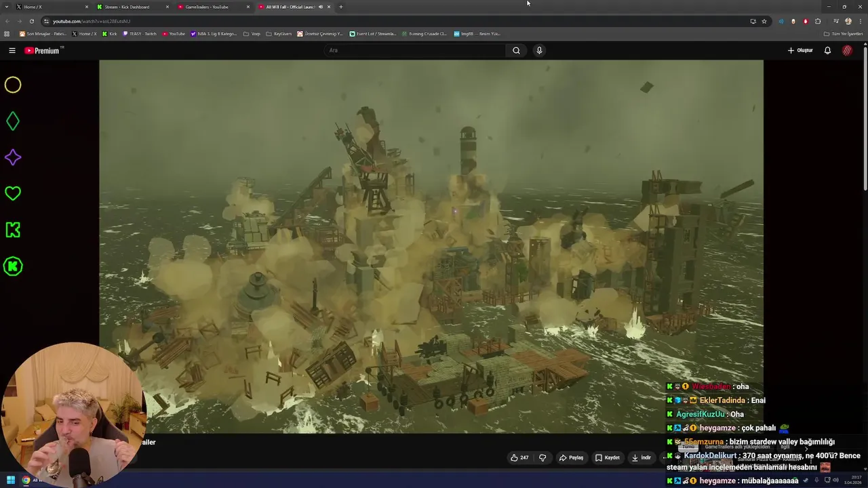Open the Son Mesajlar bookmark
The width and height of the screenshot is (868, 488).
tap(43, 33)
